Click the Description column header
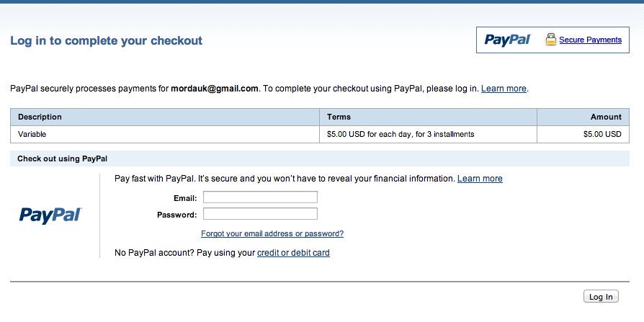644x322 pixels. click(x=40, y=117)
